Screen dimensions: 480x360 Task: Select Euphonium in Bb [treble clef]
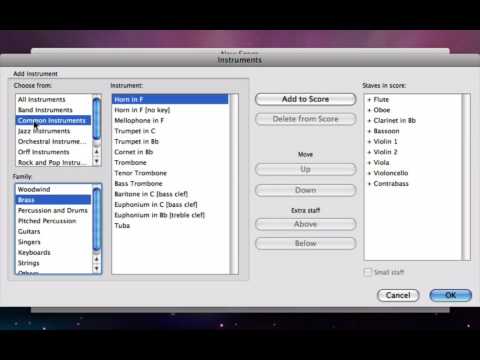[x=171, y=215]
